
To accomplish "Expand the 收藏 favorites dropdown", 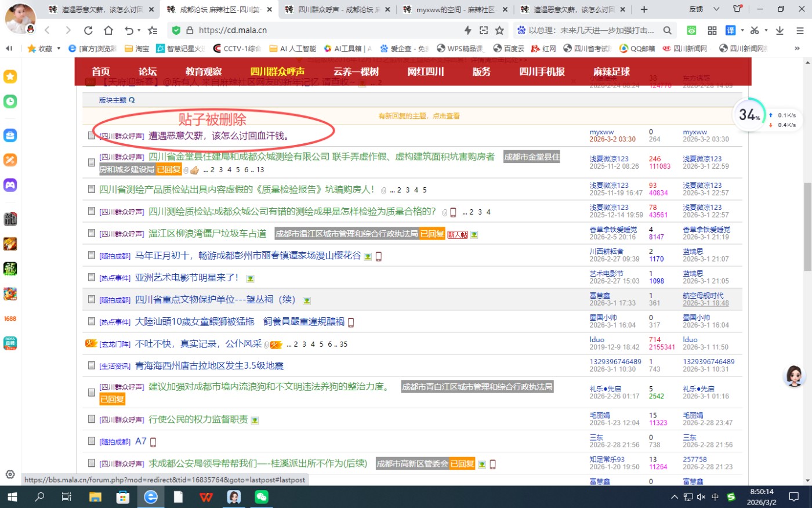I will pyautogui.click(x=59, y=49).
